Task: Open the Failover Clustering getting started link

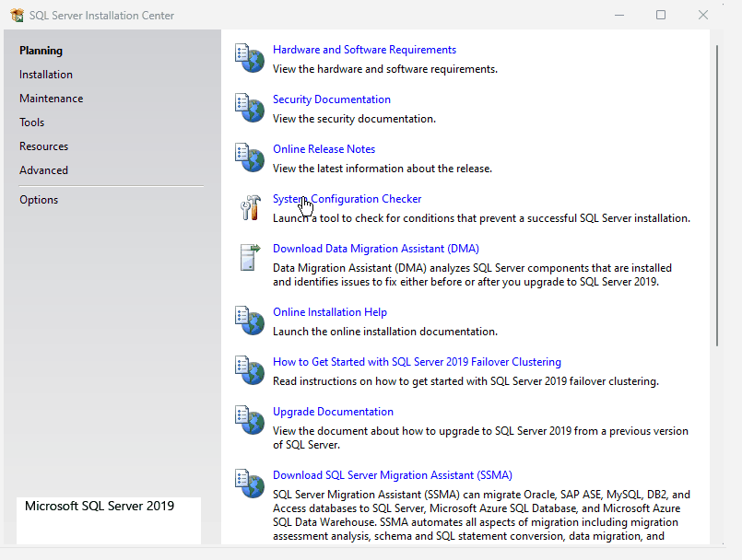Action: click(x=417, y=362)
